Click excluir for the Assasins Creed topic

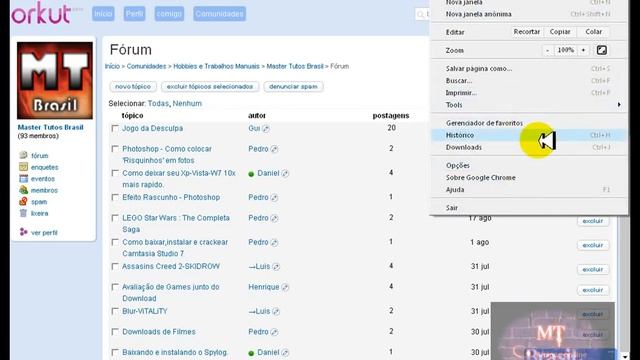(x=593, y=269)
